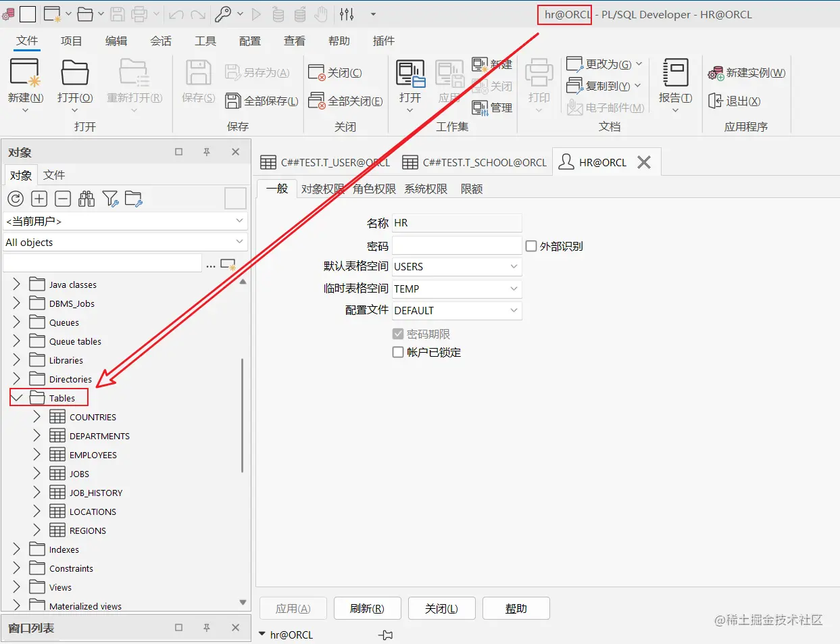Click the log on key icon in the quick toolbar
The image size is (840, 644).
[x=223, y=14]
